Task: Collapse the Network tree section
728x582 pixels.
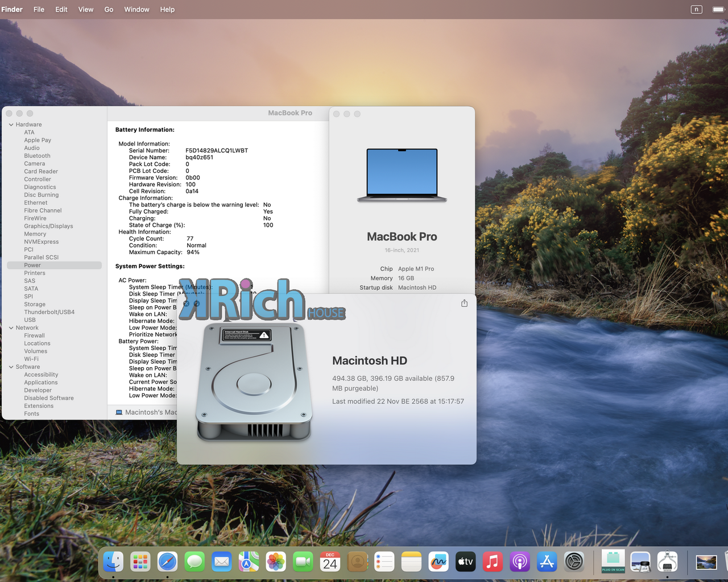Action: pyautogui.click(x=11, y=328)
